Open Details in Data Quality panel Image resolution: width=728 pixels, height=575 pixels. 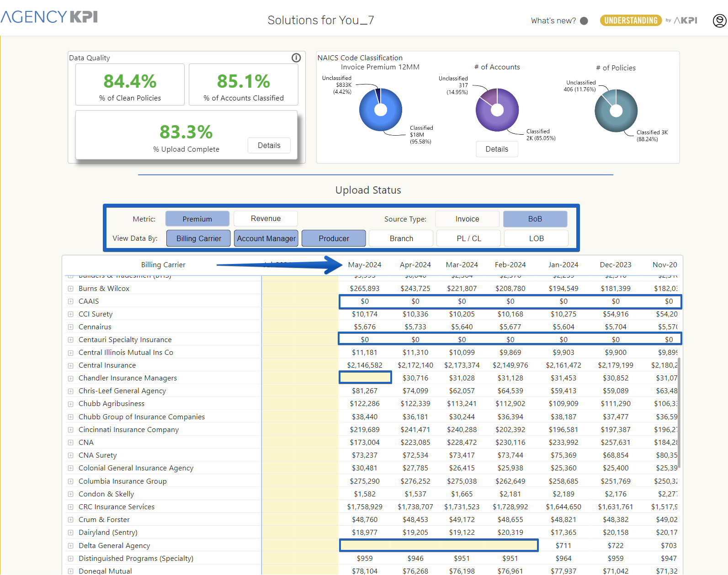[x=269, y=145]
